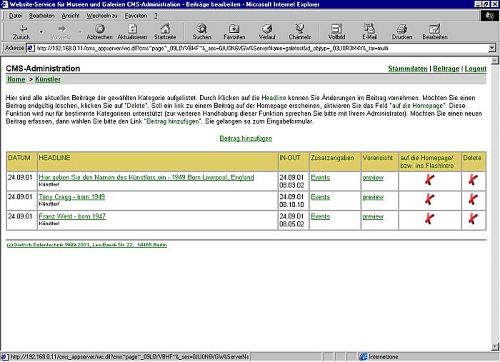
Task: Open the Favoriten menu in menu bar
Action: [136, 16]
